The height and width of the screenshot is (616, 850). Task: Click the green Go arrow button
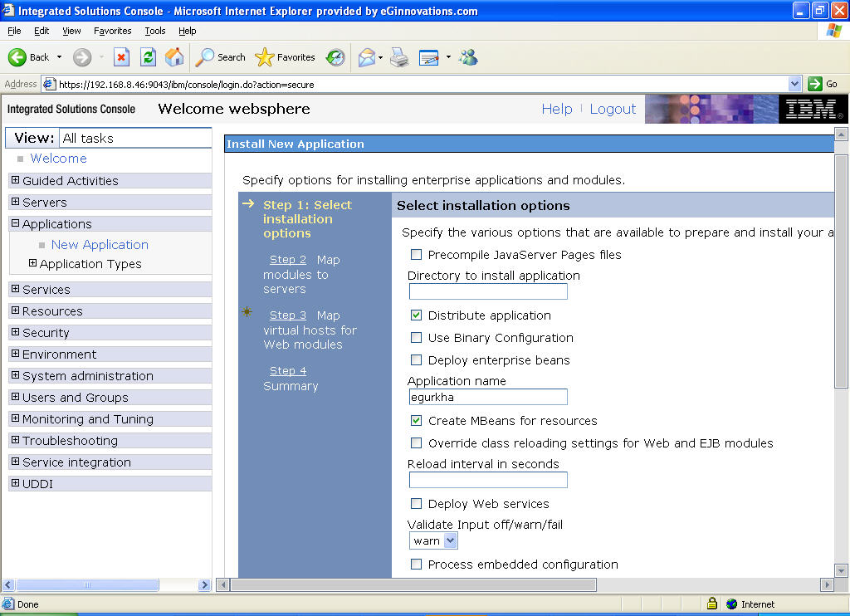(x=815, y=84)
